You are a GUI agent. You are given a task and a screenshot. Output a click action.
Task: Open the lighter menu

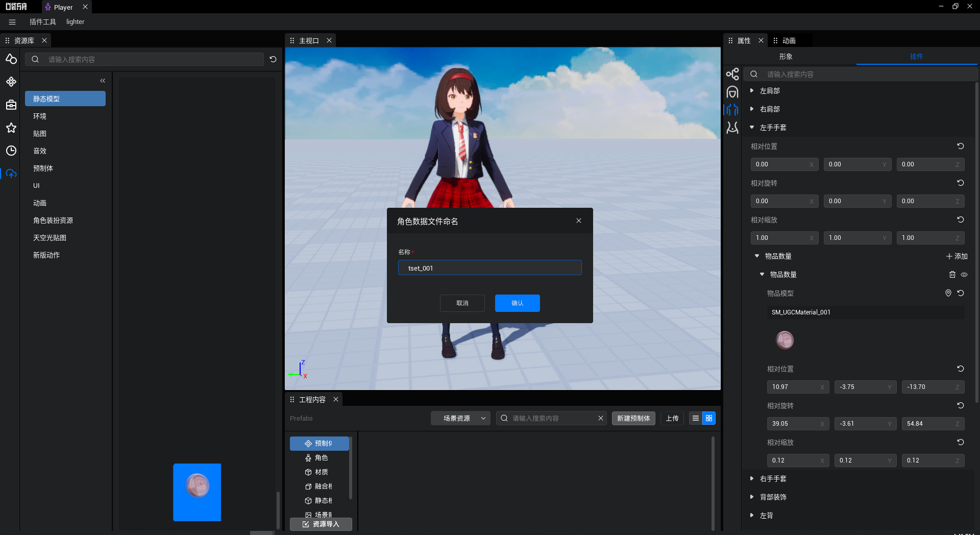pyautogui.click(x=75, y=22)
